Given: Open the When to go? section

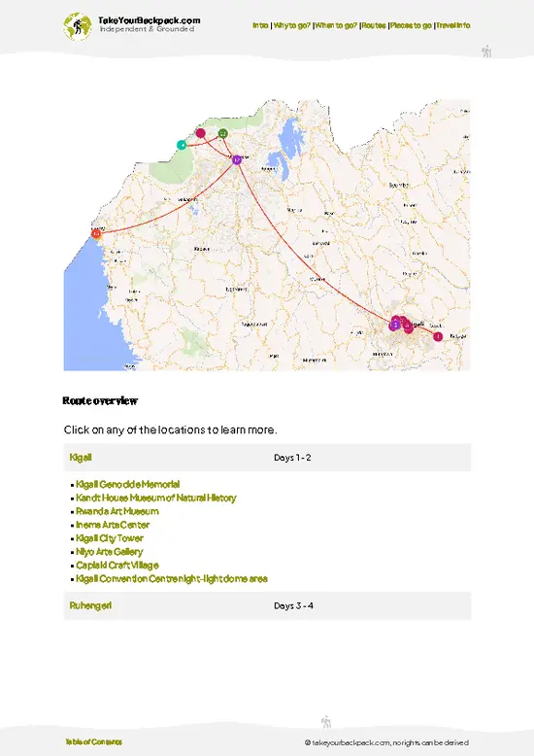Looking at the screenshot, I should (x=336, y=25).
